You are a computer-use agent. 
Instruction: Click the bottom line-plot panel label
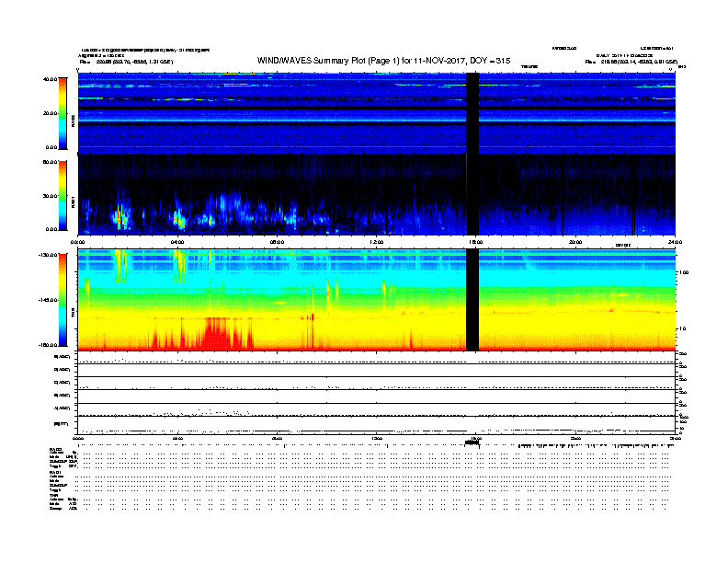61,424
